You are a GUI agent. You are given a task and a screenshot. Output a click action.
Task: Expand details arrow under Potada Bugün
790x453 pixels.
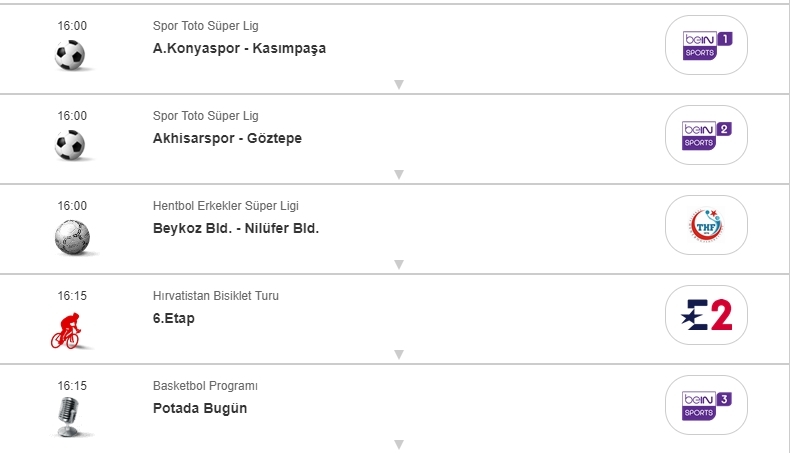coord(399,445)
